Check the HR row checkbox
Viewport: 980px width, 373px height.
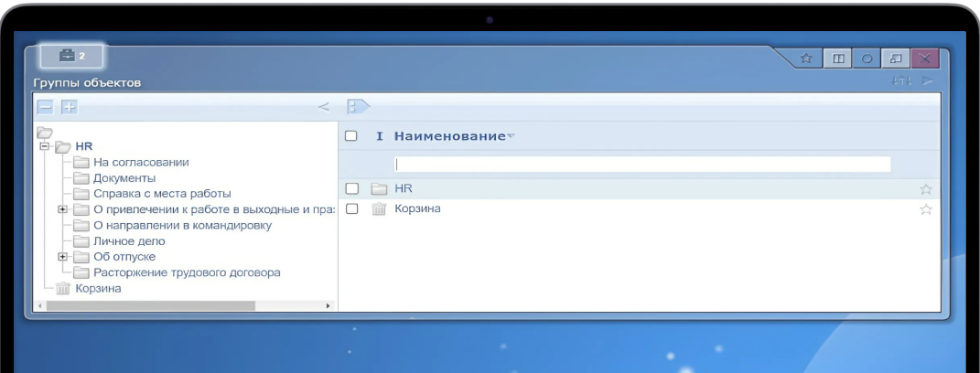tap(352, 188)
